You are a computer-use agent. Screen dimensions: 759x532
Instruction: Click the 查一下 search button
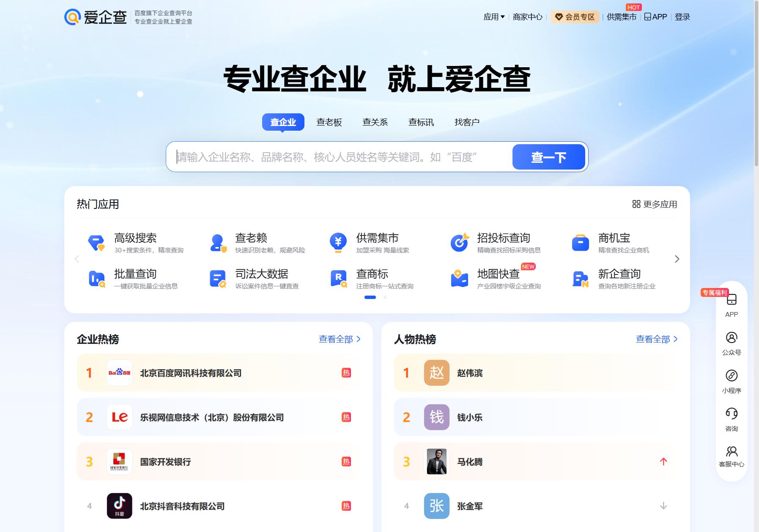(549, 157)
